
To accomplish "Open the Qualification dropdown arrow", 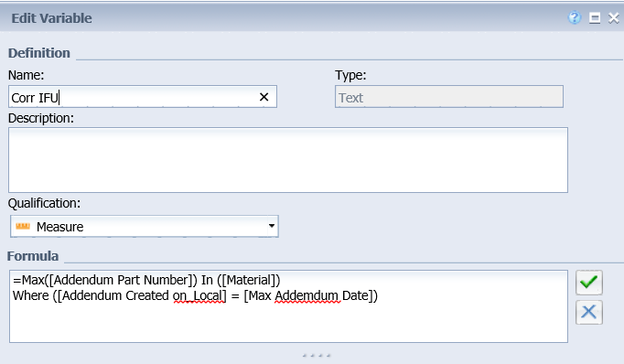I will pyautogui.click(x=272, y=226).
